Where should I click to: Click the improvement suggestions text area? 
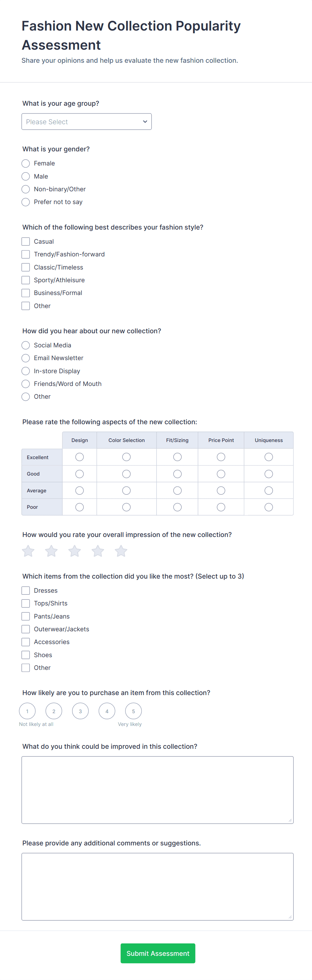pyautogui.click(x=158, y=790)
